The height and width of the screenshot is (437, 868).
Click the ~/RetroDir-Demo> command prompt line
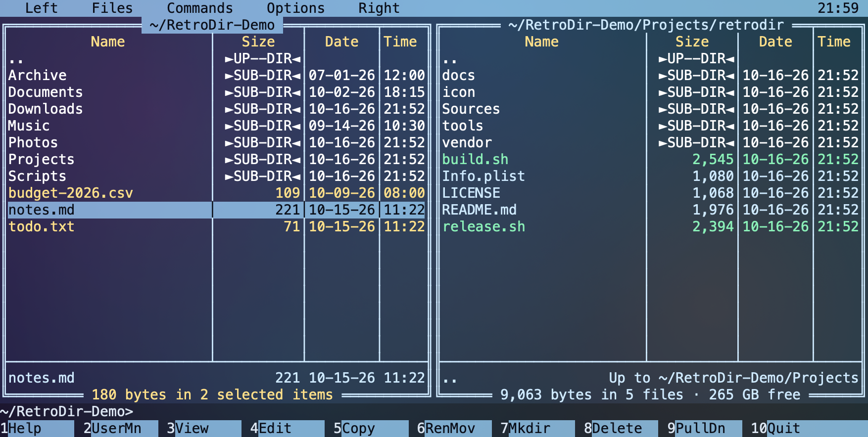coord(434,411)
